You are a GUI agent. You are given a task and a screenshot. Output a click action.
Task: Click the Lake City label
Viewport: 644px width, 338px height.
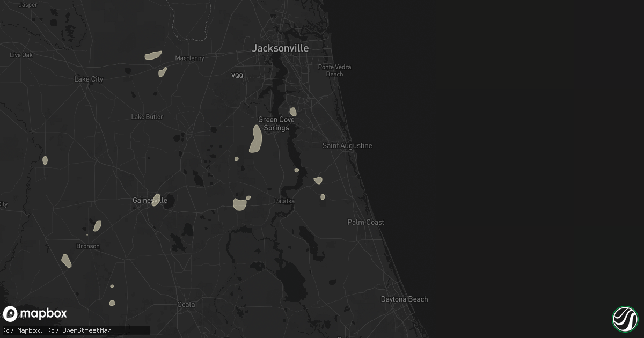pos(89,79)
